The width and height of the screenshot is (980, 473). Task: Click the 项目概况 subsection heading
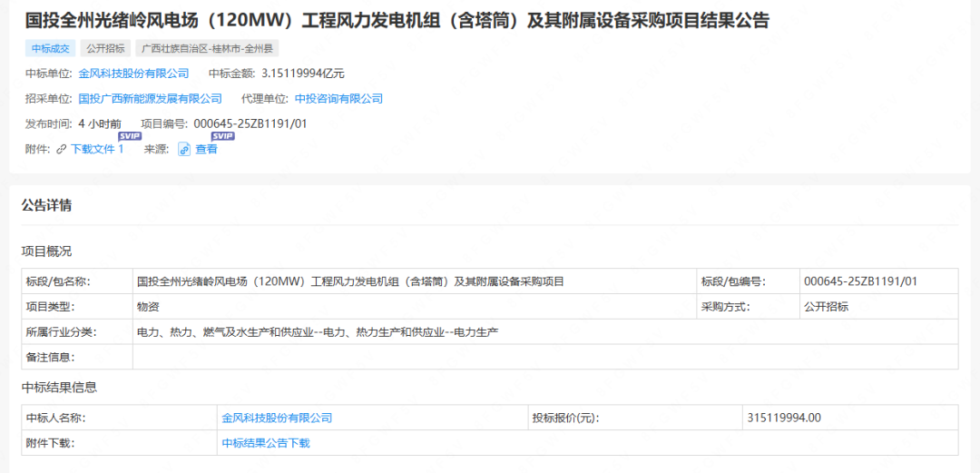coord(46,251)
